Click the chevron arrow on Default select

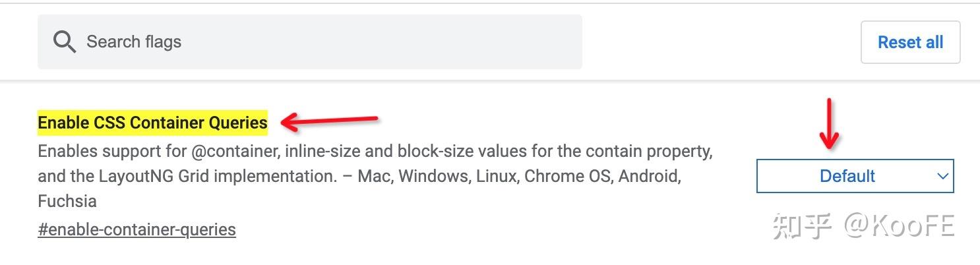pos(942,176)
